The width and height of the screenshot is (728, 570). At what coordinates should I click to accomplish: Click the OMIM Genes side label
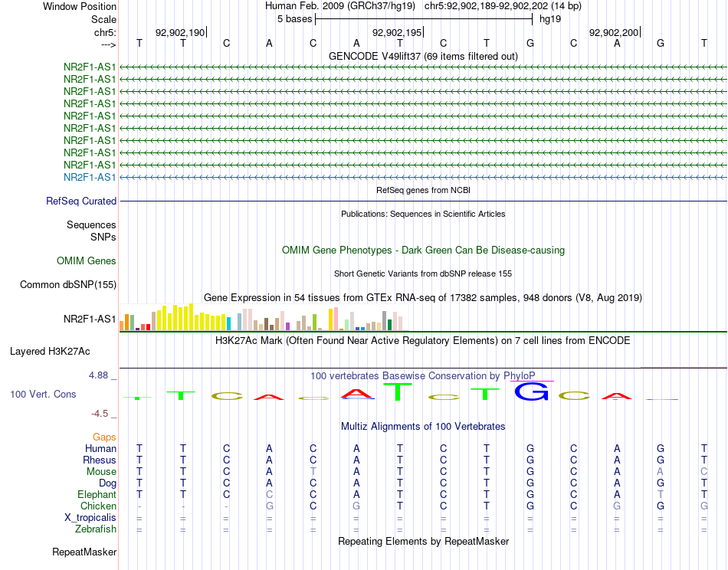[x=87, y=260]
